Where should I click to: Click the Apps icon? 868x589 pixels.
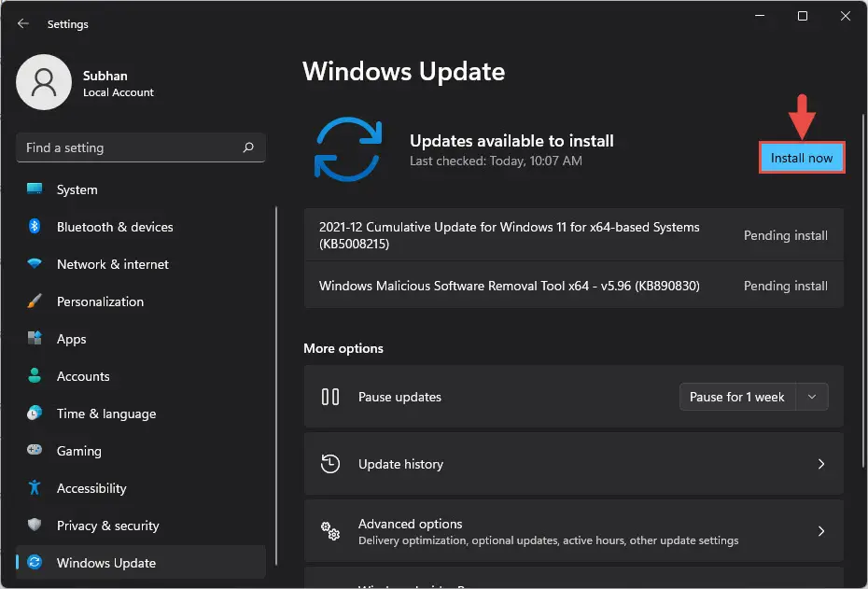(35, 338)
